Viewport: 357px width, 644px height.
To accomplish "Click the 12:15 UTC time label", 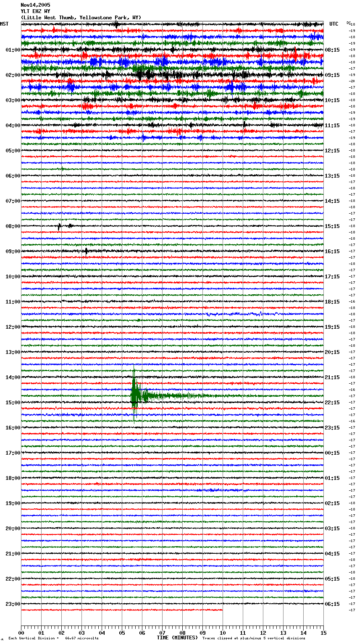I will point(332,151).
